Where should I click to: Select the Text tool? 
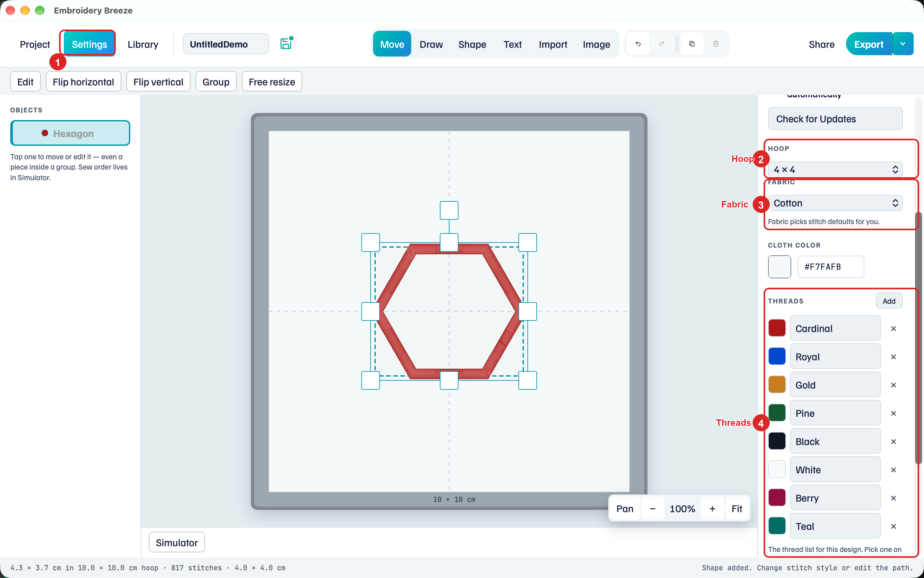[512, 44]
